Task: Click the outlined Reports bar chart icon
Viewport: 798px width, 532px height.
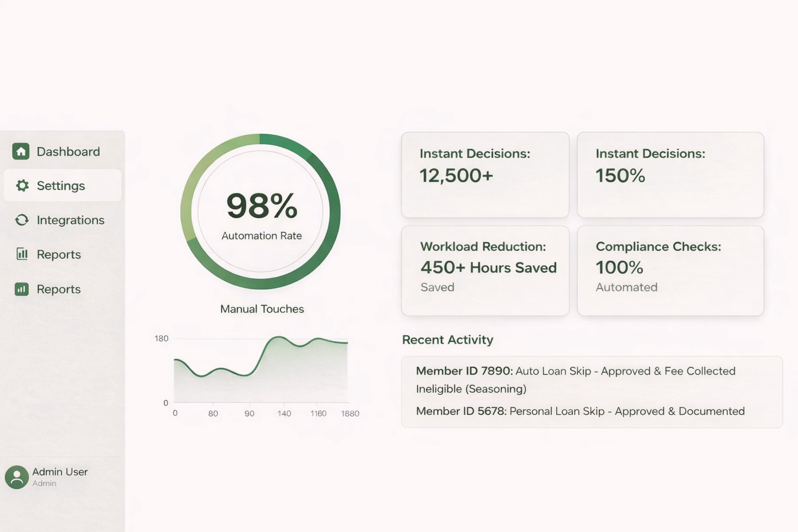Action: tap(22, 254)
